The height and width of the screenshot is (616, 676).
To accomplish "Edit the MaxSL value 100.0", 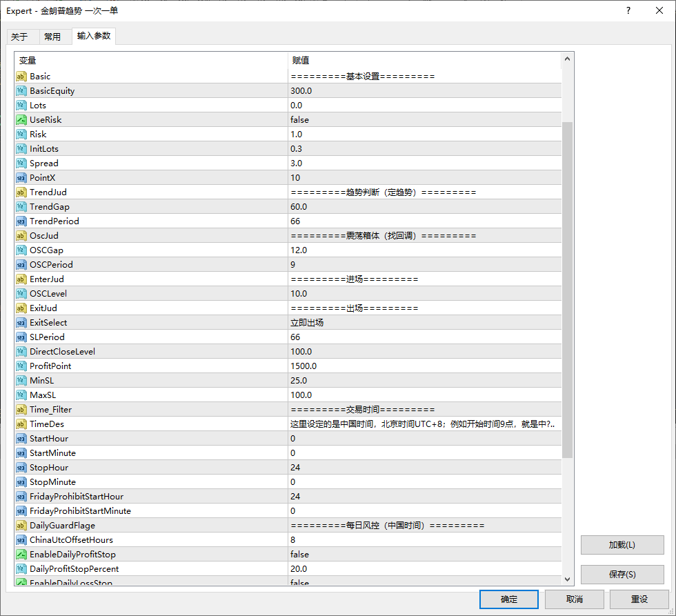I will click(x=425, y=395).
